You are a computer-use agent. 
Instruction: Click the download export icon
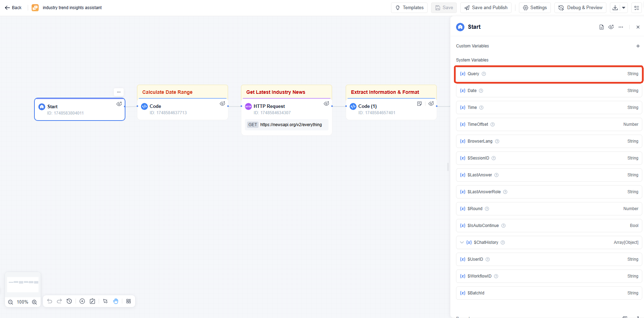pos(615,8)
